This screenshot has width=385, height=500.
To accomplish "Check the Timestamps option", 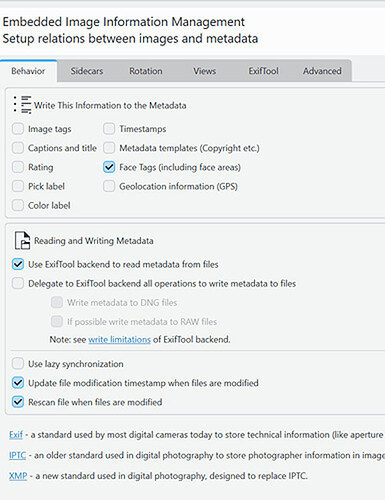I will coord(109,129).
